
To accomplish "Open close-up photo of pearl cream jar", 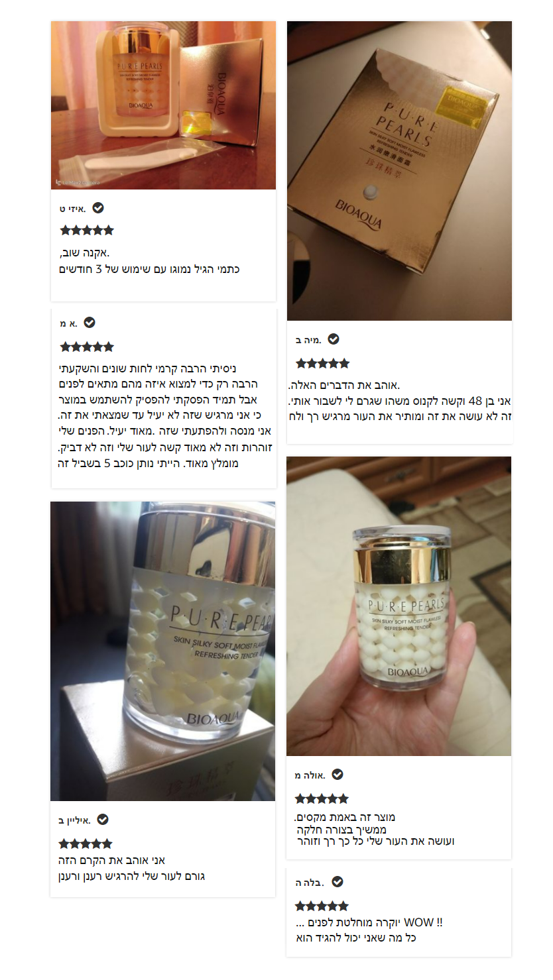I will point(162,651).
